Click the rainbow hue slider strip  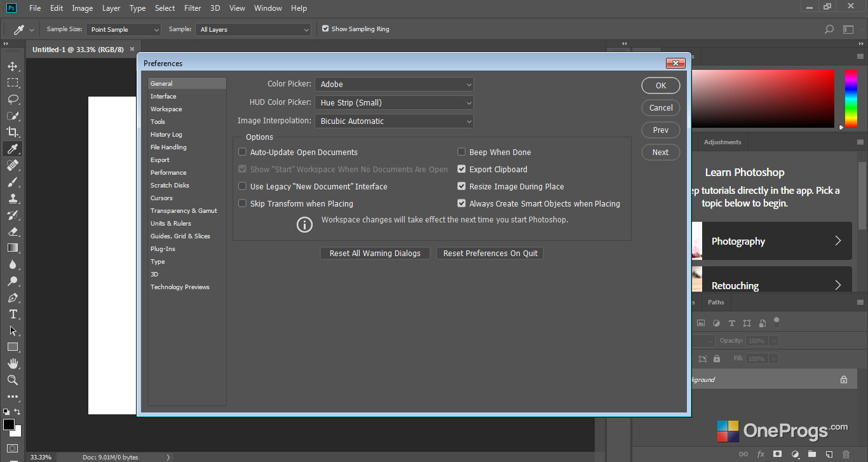(x=850, y=99)
